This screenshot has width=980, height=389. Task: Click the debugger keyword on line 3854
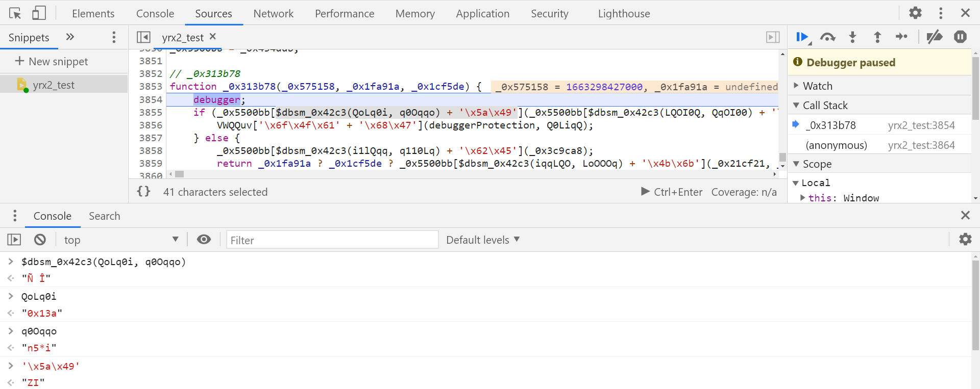coord(216,99)
